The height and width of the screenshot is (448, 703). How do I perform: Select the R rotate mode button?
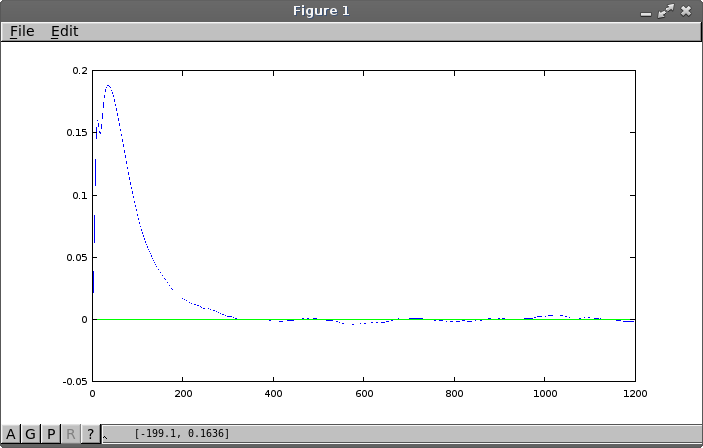70,434
